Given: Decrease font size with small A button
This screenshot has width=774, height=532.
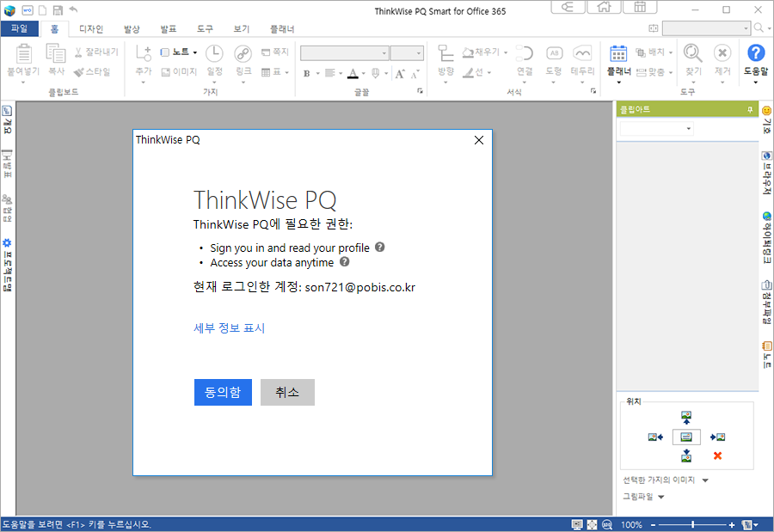Looking at the screenshot, I should pyautogui.click(x=415, y=74).
